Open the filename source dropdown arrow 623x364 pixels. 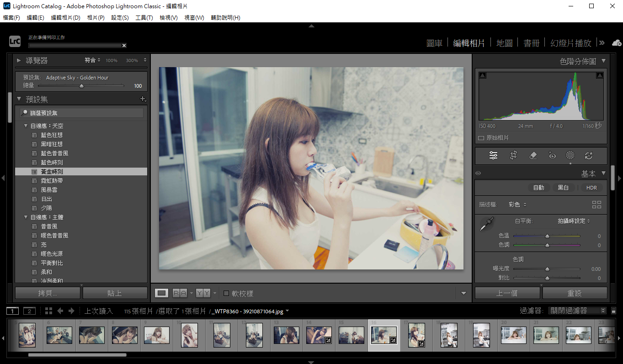point(287,311)
